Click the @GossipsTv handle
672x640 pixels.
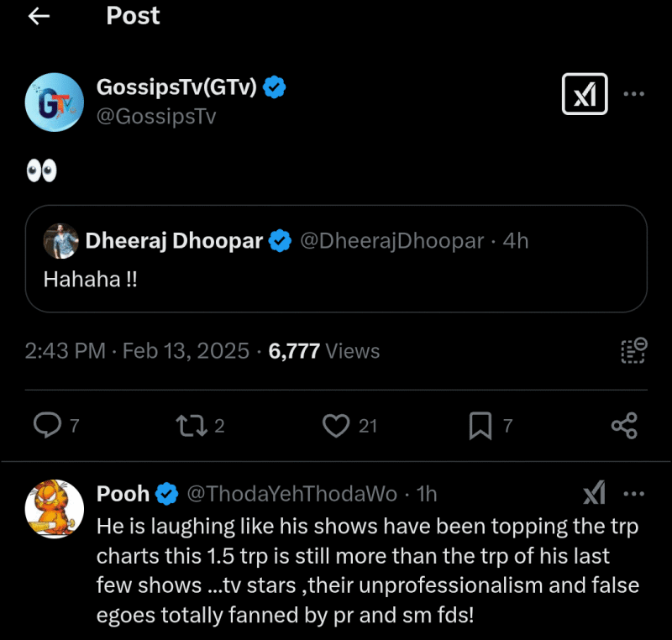tap(158, 117)
